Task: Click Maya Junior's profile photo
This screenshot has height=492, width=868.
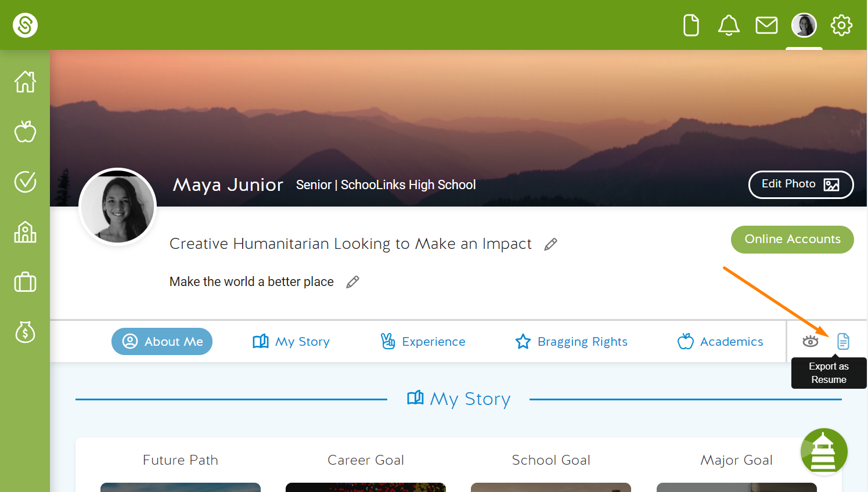Action: coord(118,207)
